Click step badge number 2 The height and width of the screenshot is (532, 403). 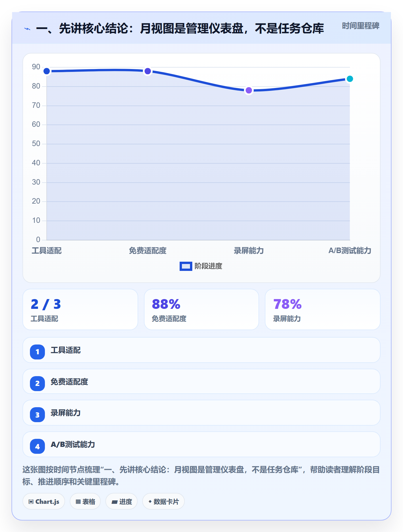pos(37,383)
